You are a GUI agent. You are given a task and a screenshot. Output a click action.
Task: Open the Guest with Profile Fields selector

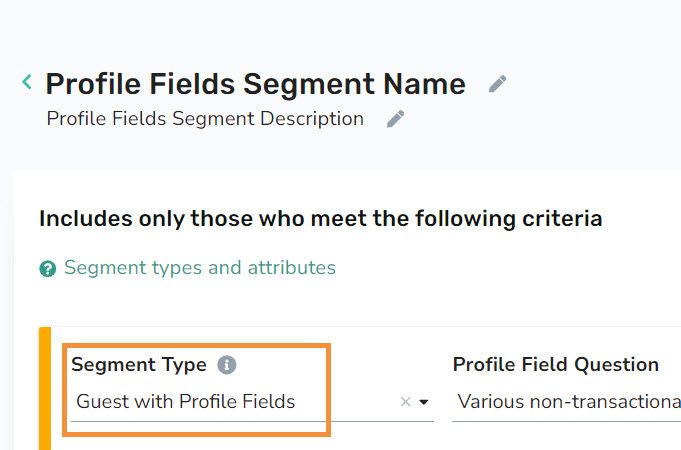(x=252, y=402)
